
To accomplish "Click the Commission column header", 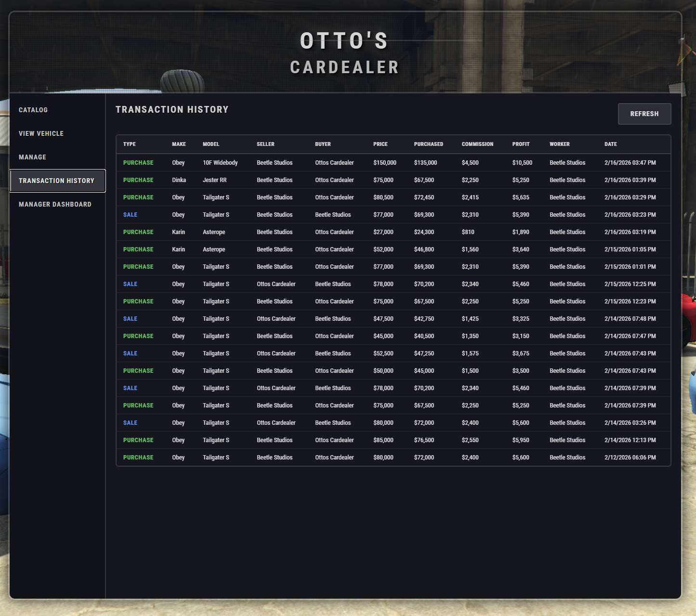I will click(477, 144).
